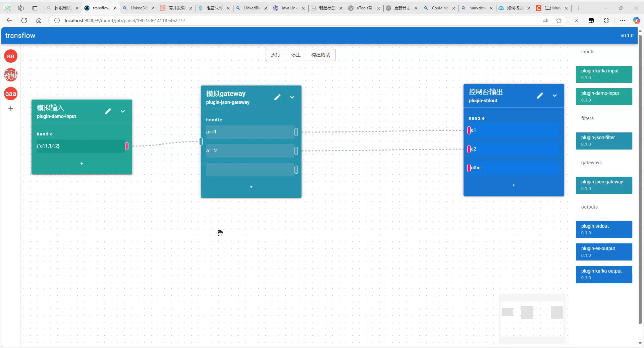Switch to the markdown browser tab
The width and height of the screenshot is (644, 348).
pos(478,8)
